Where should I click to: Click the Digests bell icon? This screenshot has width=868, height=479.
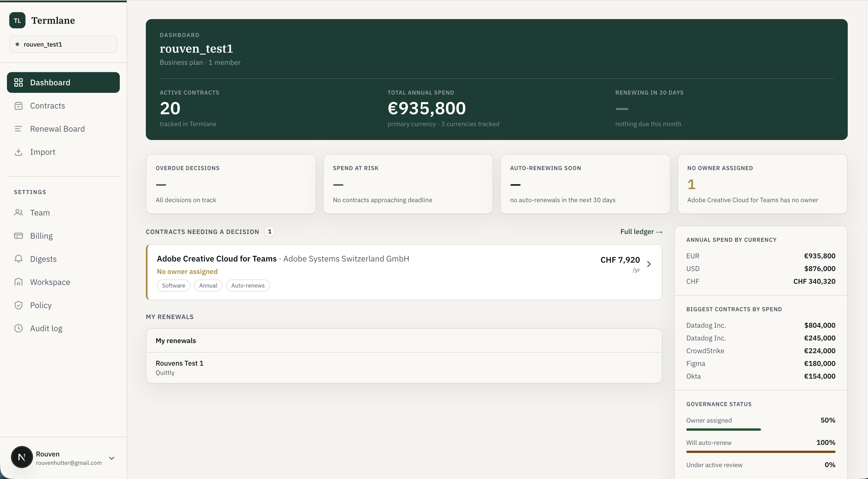click(x=19, y=259)
